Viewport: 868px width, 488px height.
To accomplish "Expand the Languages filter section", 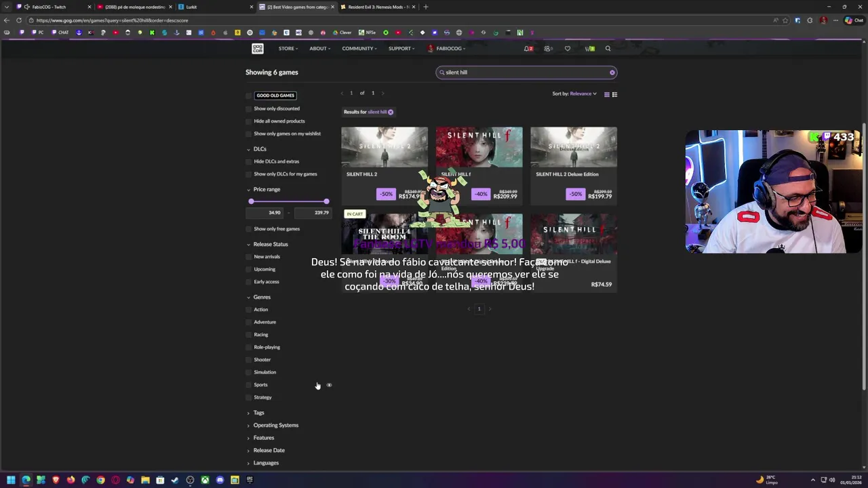I will click(x=262, y=463).
